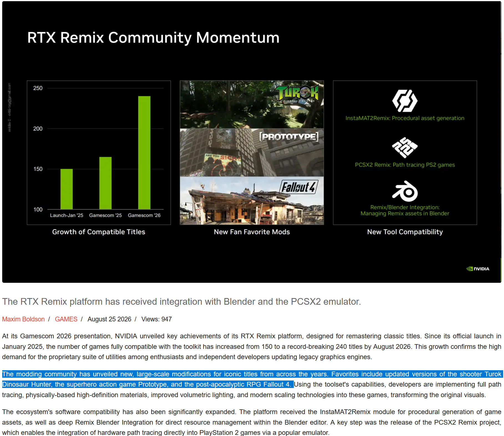504x436 pixels.
Task: Click the NVIDIA logo on the slide
Action: [478, 269]
